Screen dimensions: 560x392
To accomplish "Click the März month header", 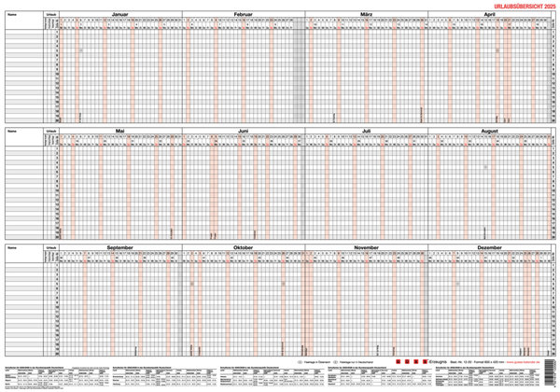I will click(367, 16).
